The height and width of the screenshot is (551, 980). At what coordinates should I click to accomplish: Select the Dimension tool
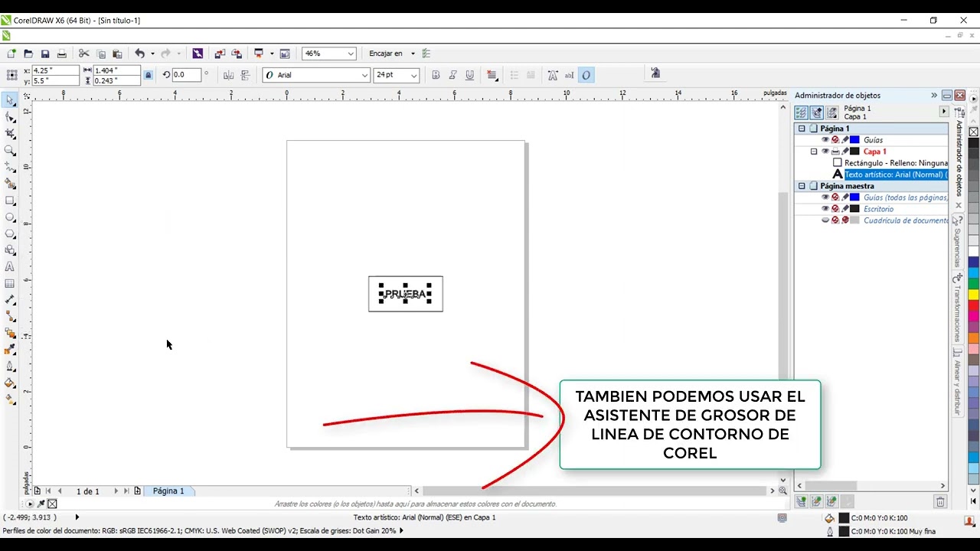[10, 301]
